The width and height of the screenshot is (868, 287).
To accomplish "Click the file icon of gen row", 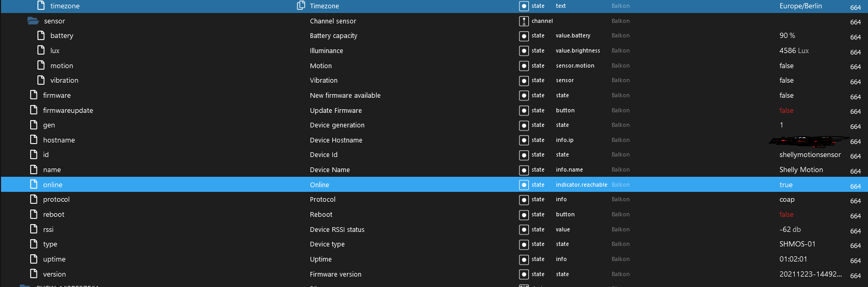I will click(34, 125).
